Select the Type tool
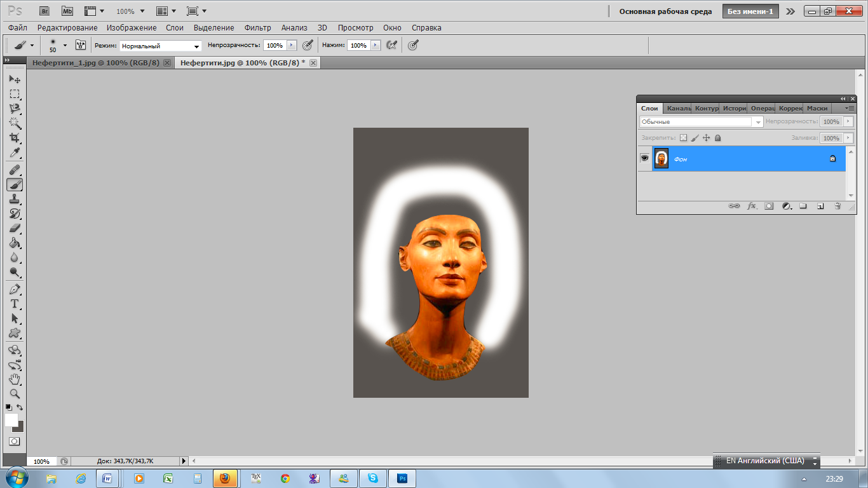 15,304
